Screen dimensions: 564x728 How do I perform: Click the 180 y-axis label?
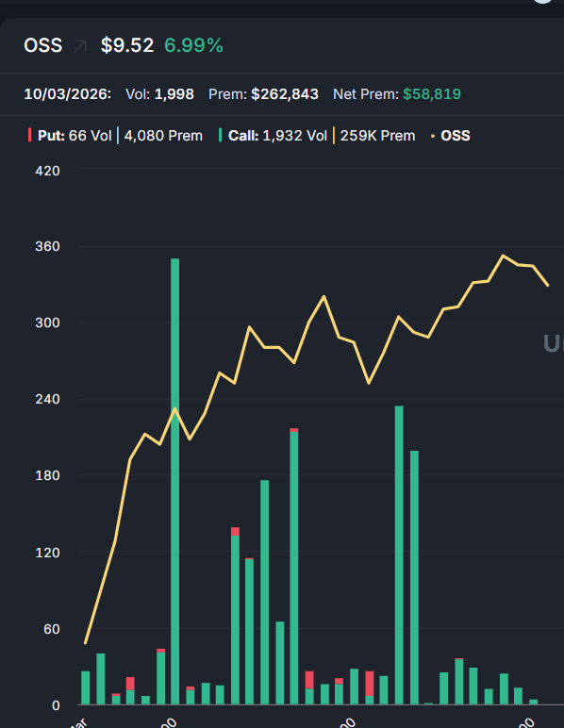(48, 475)
